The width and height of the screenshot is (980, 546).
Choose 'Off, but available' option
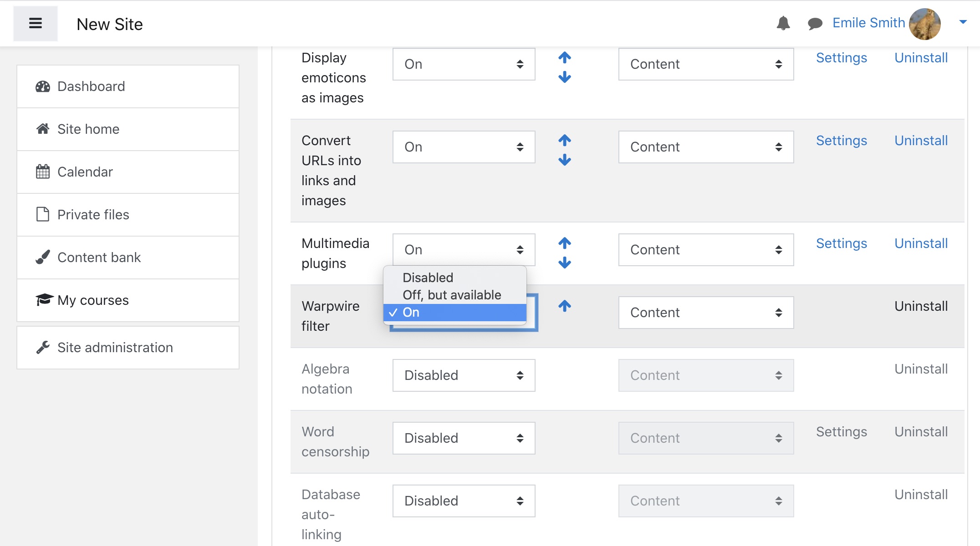(x=451, y=295)
